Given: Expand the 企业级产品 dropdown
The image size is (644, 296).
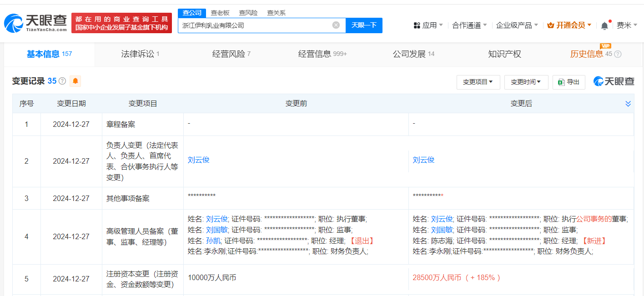Looking at the screenshot, I should 517,25.
